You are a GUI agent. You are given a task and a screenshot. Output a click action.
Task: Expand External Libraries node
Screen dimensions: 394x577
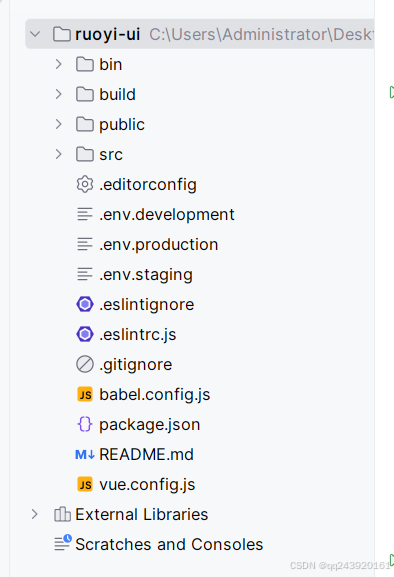coord(35,514)
